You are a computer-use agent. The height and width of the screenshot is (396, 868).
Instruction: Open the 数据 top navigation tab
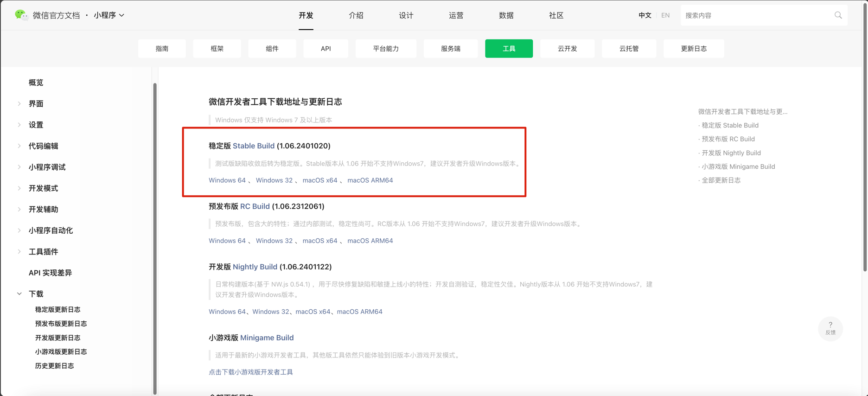(x=506, y=15)
